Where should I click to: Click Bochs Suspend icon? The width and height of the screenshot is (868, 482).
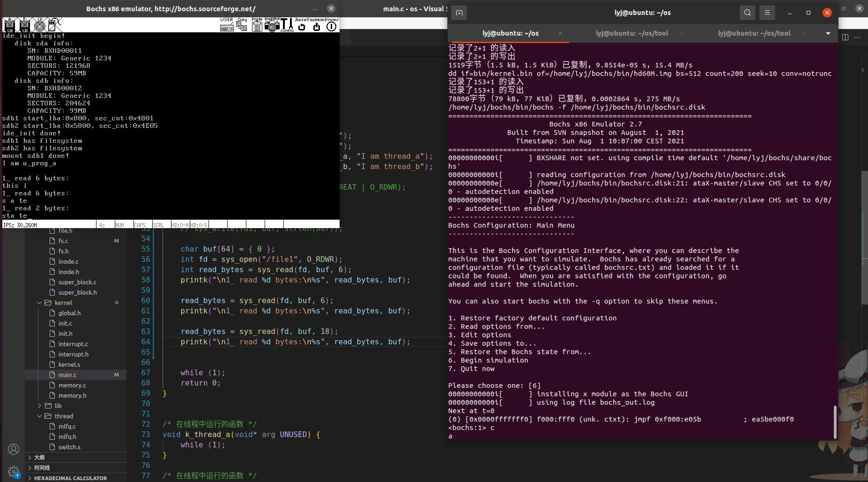click(317, 25)
